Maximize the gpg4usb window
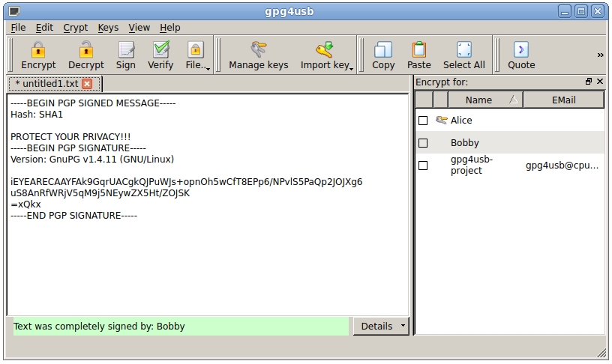The width and height of the screenshot is (612, 364). coord(581,11)
